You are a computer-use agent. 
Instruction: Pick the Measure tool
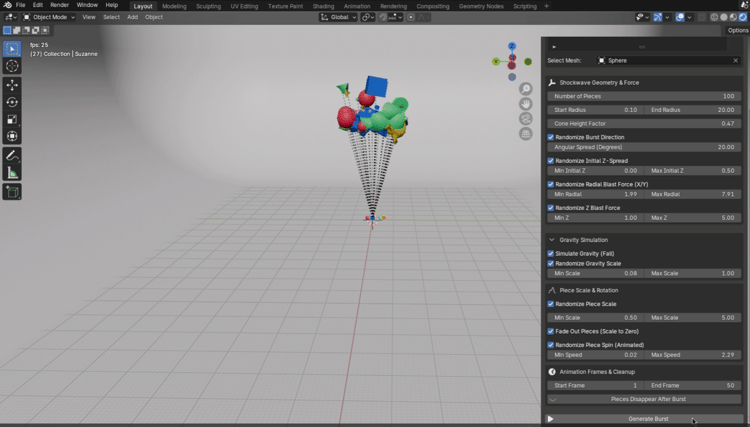point(12,173)
